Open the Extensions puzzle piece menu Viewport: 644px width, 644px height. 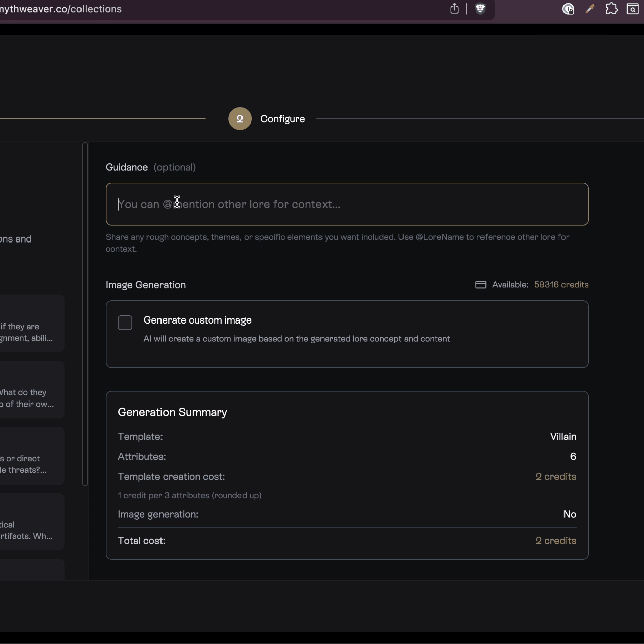[611, 9]
